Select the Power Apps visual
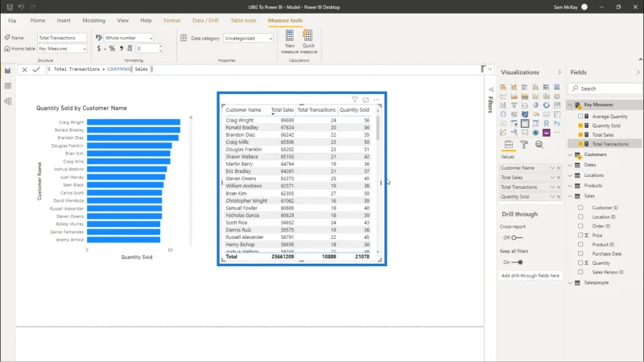Image resolution: width=644 pixels, height=362 pixels. pos(547,133)
